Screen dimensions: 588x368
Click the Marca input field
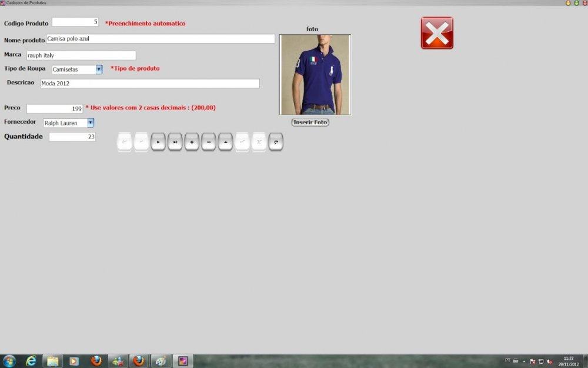81,55
